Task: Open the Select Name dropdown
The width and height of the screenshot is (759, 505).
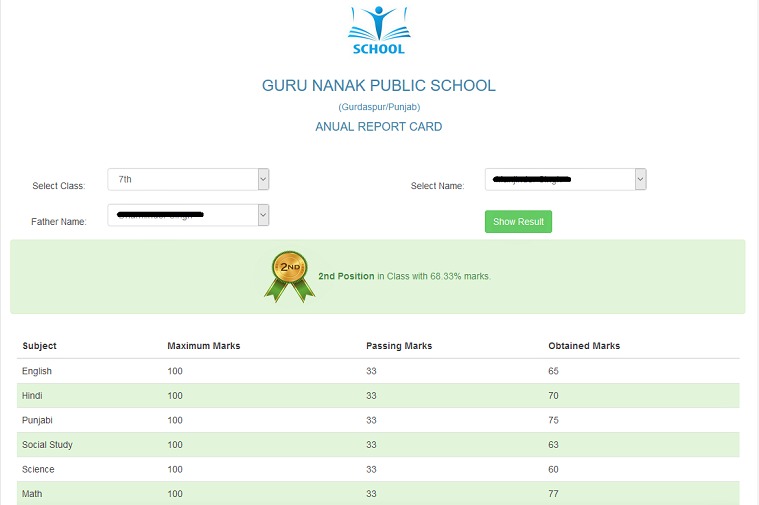Action: (x=565, y=179)
